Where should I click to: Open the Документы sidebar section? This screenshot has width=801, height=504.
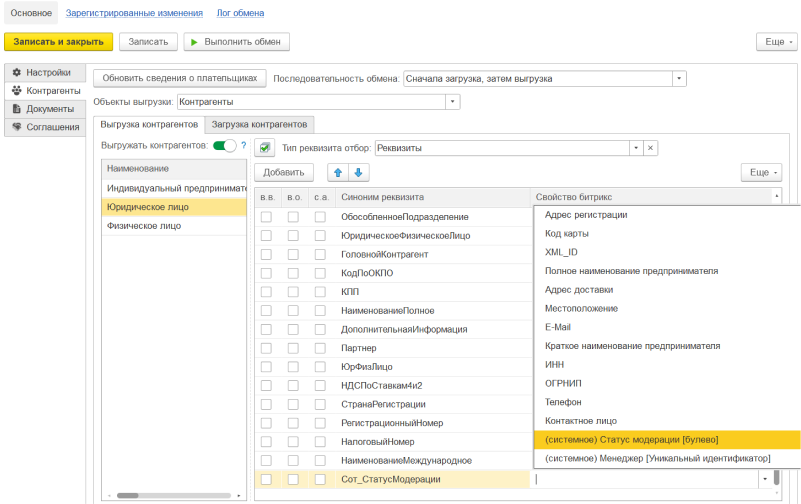(x=45, y=109)
